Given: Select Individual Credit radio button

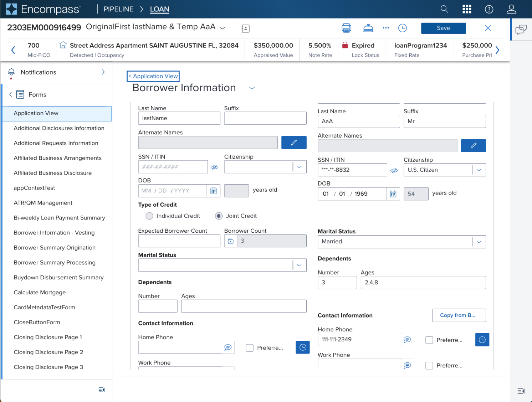Looking at the screenshot, I should 149,216.
